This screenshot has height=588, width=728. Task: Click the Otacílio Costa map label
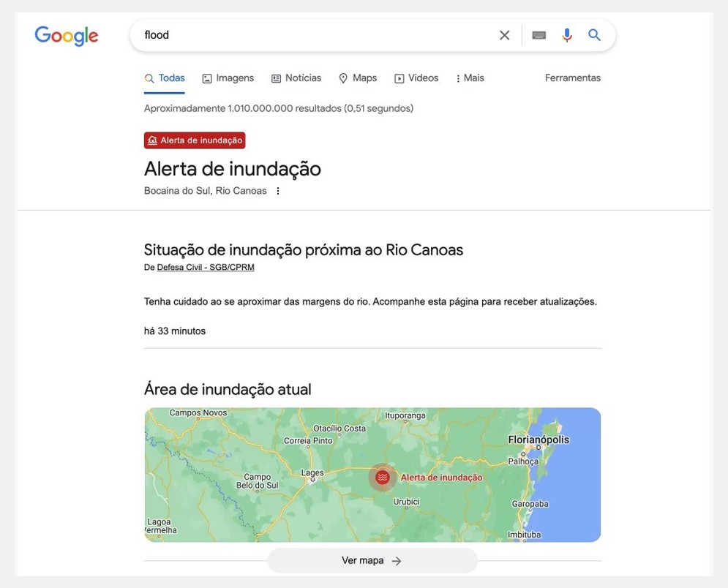(x=339, y=429)
